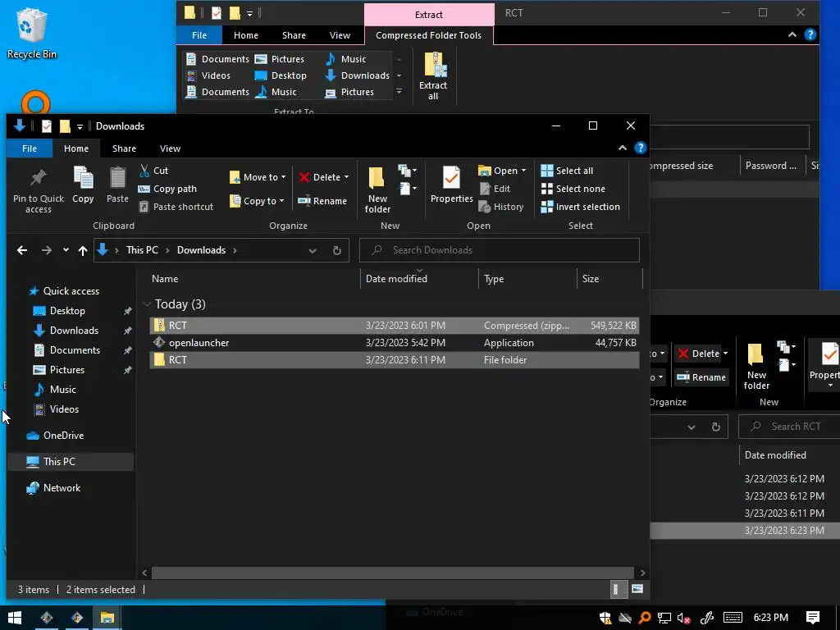
Task: Open the address bar history dropdown
Action: click(x=313, y=250)
